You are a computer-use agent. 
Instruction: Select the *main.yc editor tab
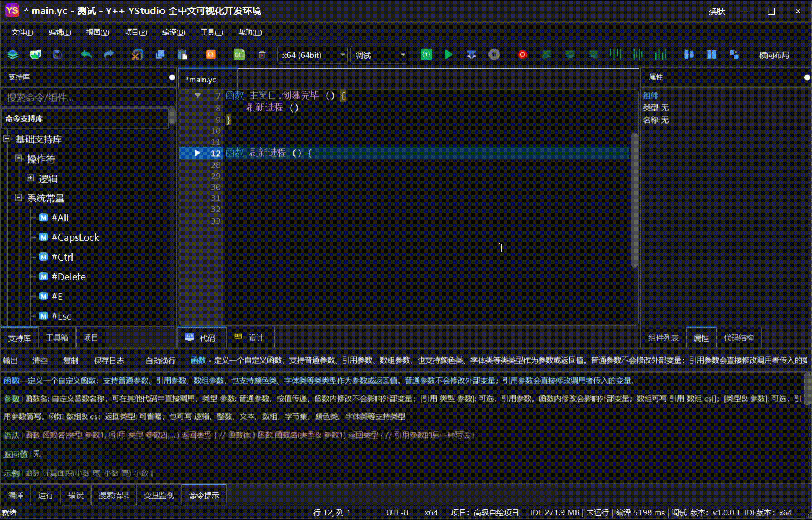coord(209,79)
